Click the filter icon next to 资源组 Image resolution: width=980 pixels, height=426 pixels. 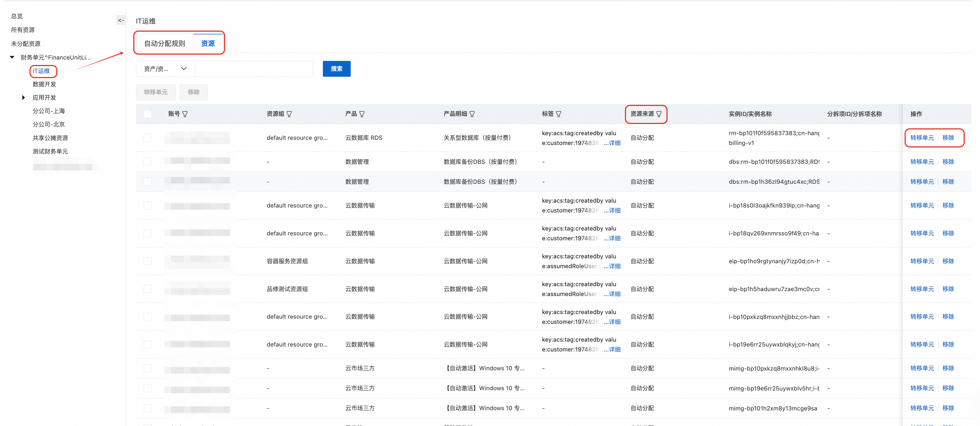[289, 114]
